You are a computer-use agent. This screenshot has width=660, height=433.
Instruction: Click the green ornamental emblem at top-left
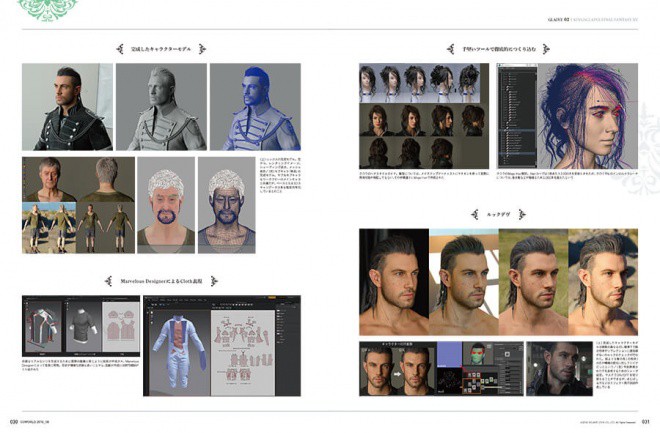click(47, 9)
